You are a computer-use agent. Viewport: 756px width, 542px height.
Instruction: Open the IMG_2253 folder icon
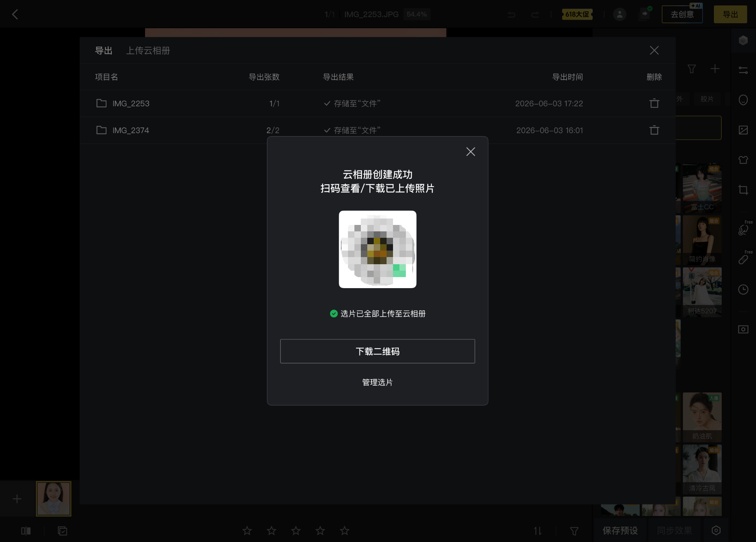[x=101, y=103]
